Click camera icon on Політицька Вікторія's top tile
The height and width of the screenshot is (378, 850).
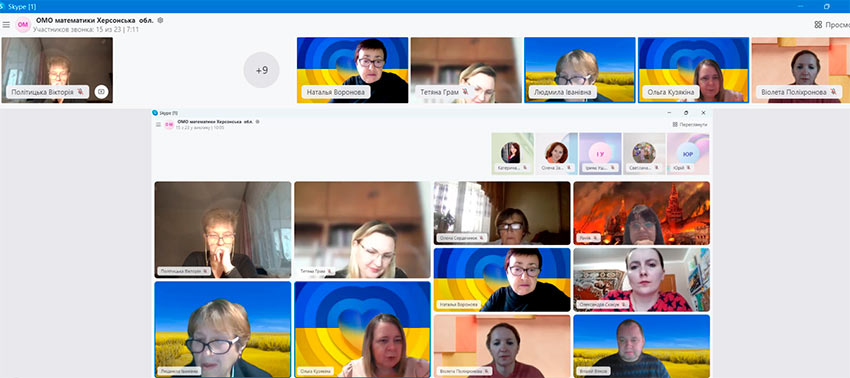coord(101,92)
